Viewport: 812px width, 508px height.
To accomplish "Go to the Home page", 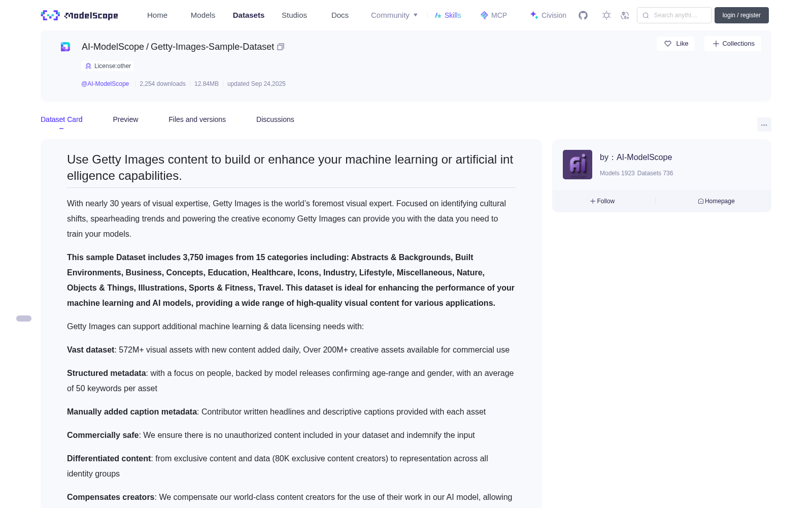I will click(x=157, y=15).
